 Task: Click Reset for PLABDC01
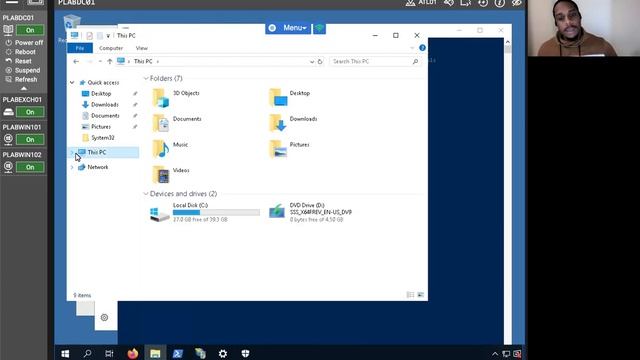[x=18, y=61]
